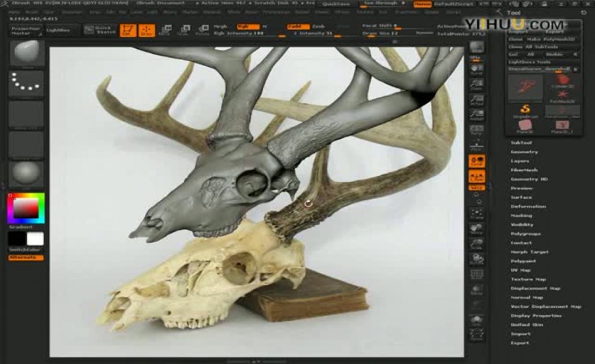Toggle L.Sym local symmetry

click(x=476, y=177)
